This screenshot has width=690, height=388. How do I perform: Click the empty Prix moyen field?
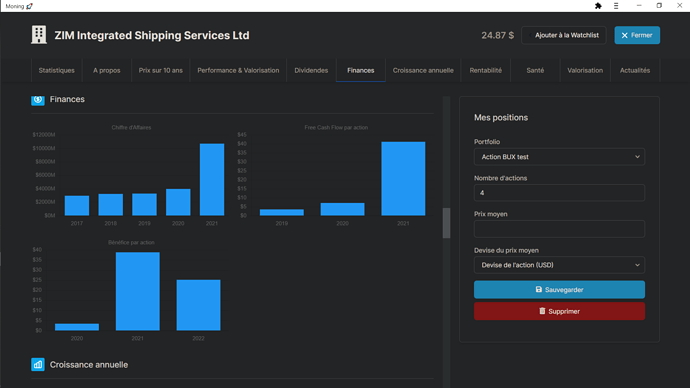coord(559,229)
